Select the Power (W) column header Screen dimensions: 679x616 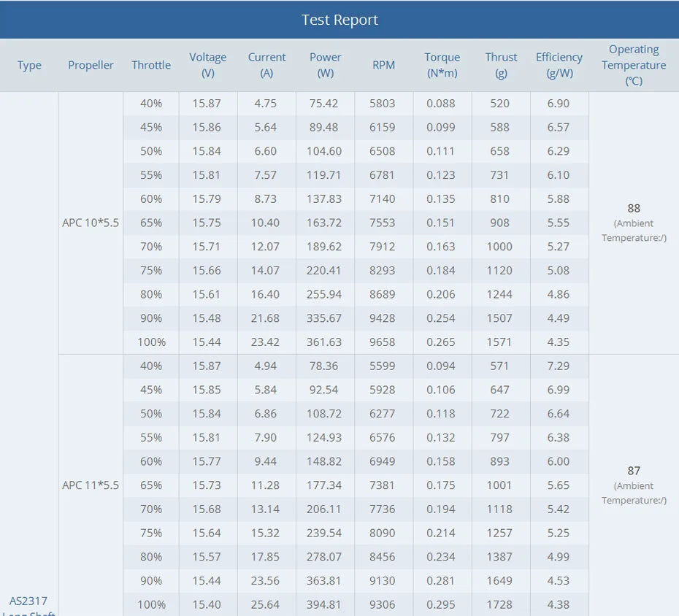point(325,65)
